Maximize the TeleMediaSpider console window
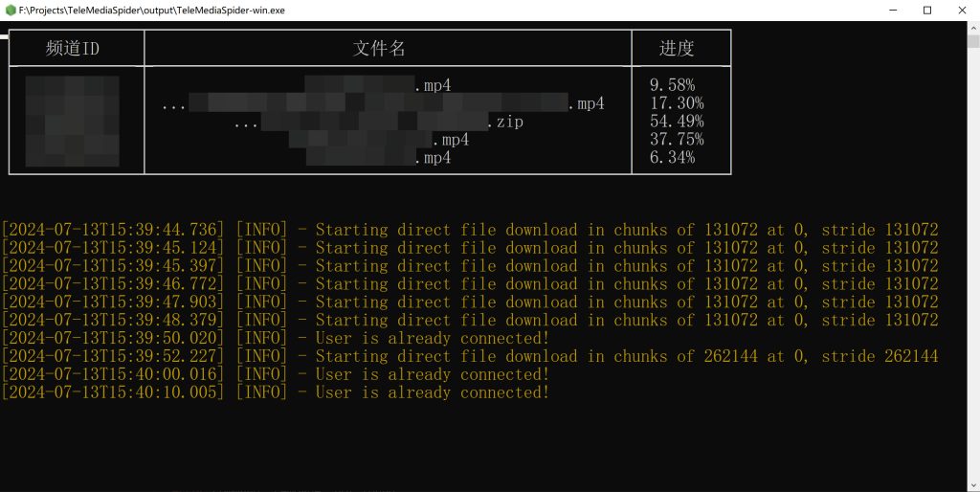This screenshot has width=980, height=492. pyautogui.click(x=926, y=10)
